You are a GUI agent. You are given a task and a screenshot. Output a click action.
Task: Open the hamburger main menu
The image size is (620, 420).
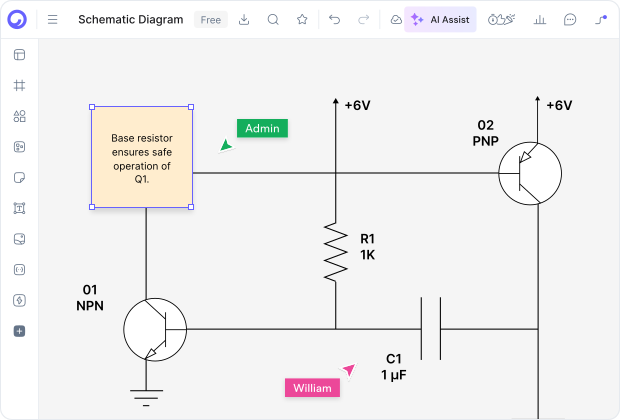point(53,19)
